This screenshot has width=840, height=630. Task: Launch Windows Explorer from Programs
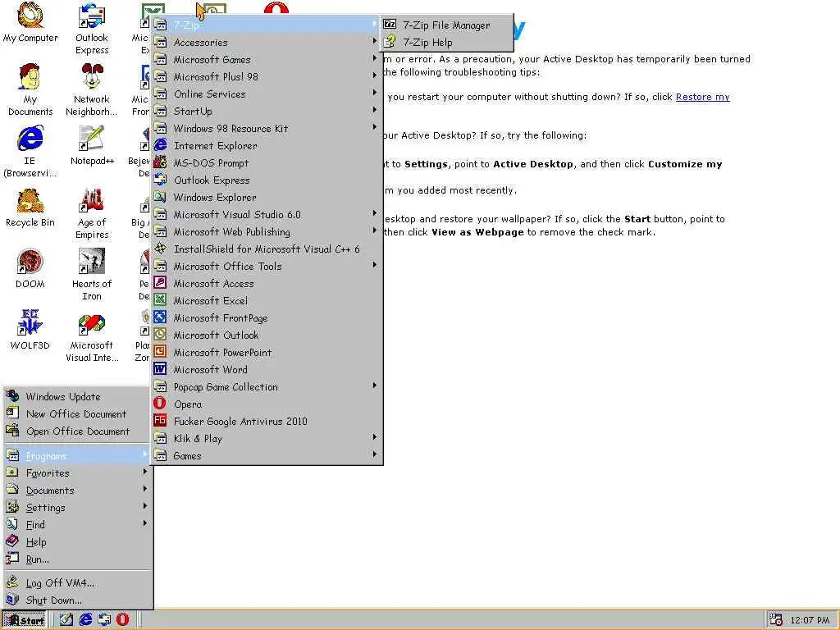click(x=267, y=197)
